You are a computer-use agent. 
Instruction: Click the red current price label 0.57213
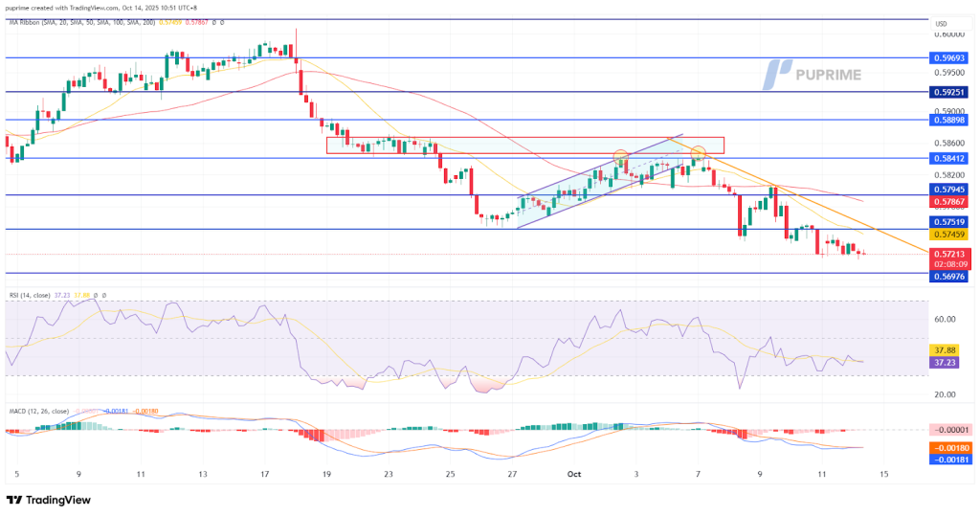pyautogui.click(x=948, y=255)
